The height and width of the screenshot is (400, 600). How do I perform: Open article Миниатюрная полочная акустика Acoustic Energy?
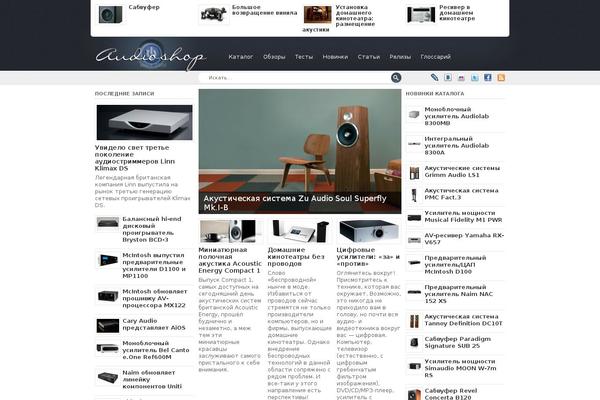[x=230, y=260]
